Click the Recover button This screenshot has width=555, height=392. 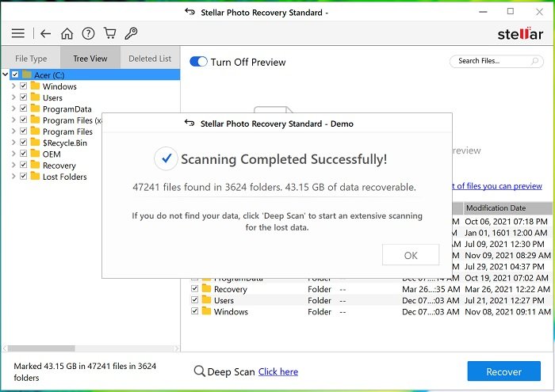[503, 371]
